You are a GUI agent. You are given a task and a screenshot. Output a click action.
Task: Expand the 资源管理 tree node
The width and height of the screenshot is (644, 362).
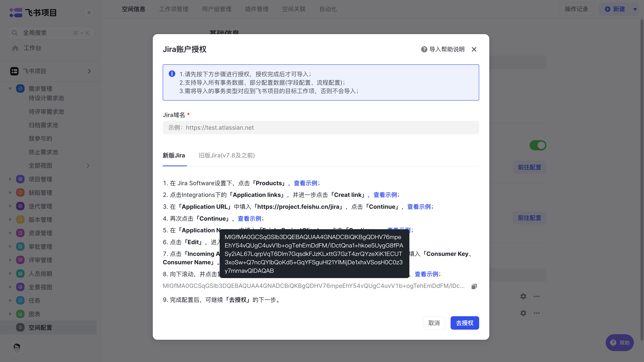click(10, 233)
